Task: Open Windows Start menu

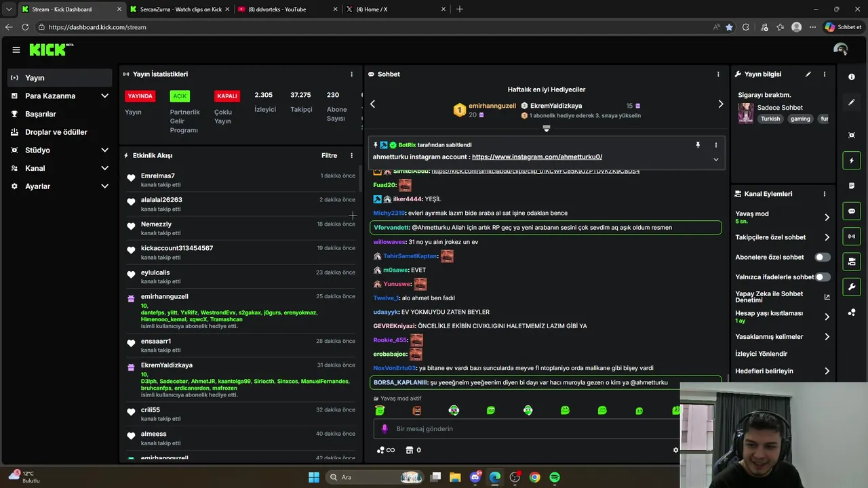Action: [314, 477]
